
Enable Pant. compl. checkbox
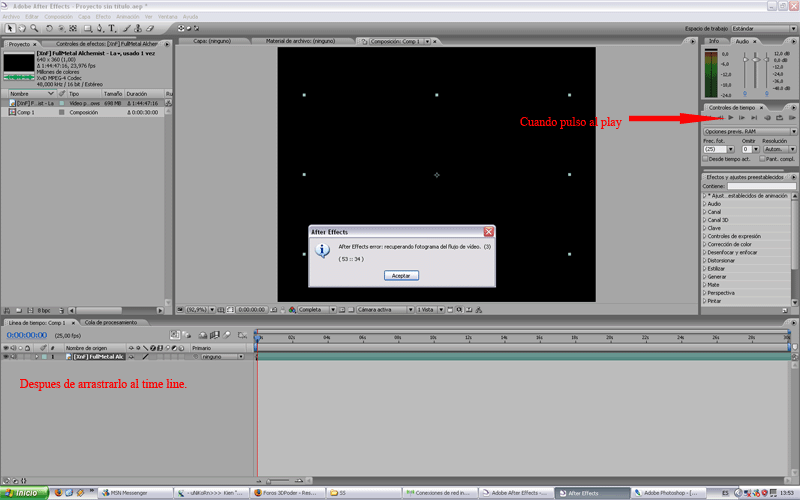762,159
